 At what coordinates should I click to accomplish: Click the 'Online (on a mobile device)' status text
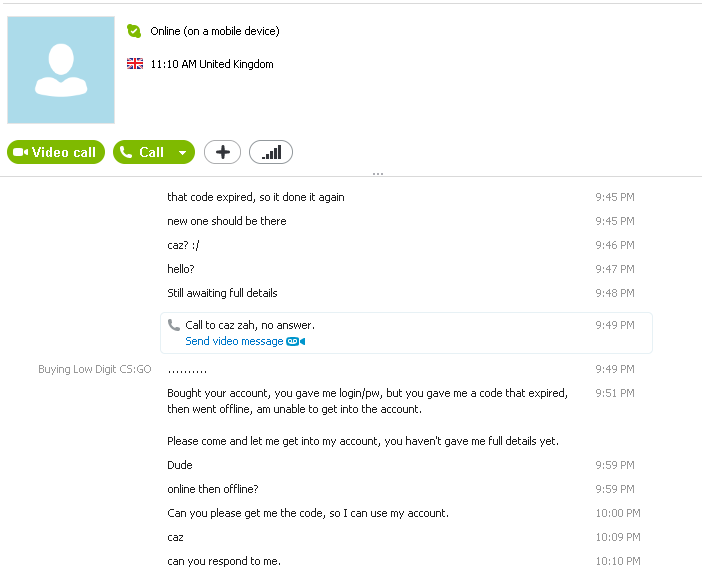coord(215,31)
